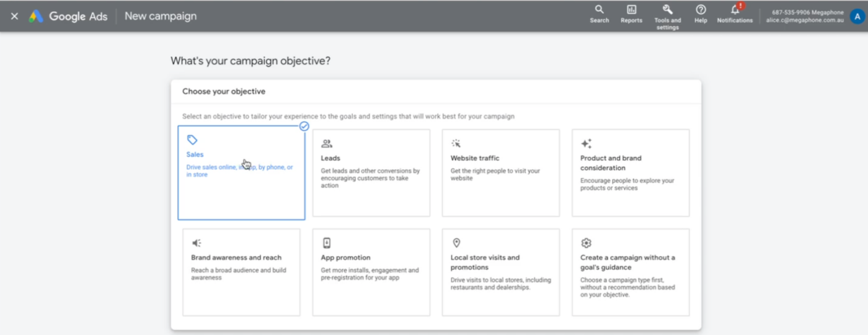Click the Google Ads logo
868x335 pixels.
point(36,16)
